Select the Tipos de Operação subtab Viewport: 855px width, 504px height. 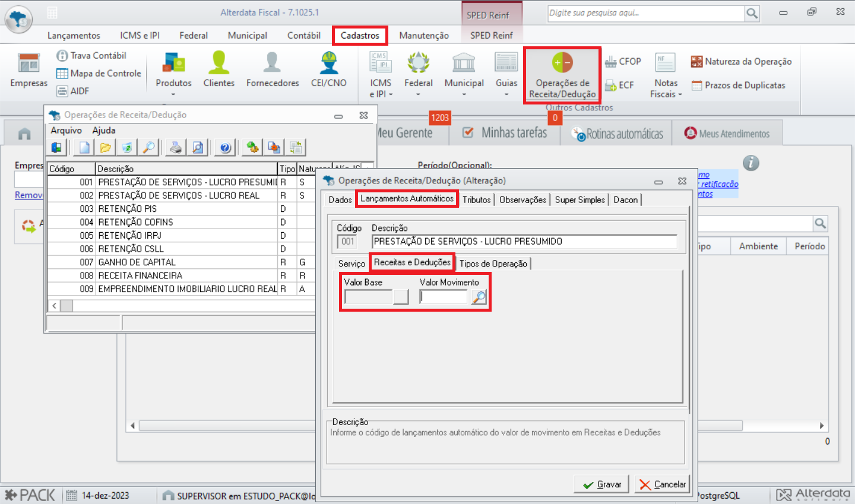(493, 264)
